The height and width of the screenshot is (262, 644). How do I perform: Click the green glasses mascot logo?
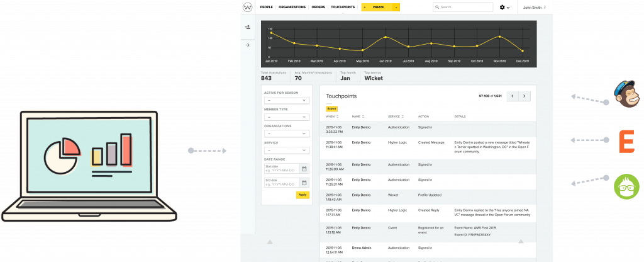coord(626,186)
